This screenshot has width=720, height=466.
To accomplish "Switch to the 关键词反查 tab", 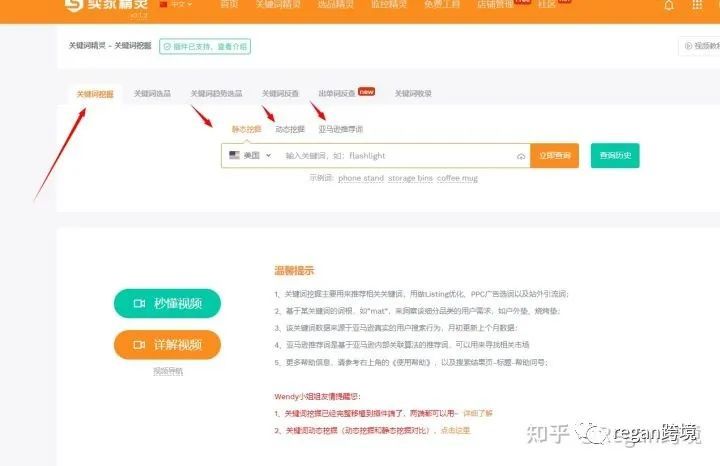I will (x=280, y=94).
